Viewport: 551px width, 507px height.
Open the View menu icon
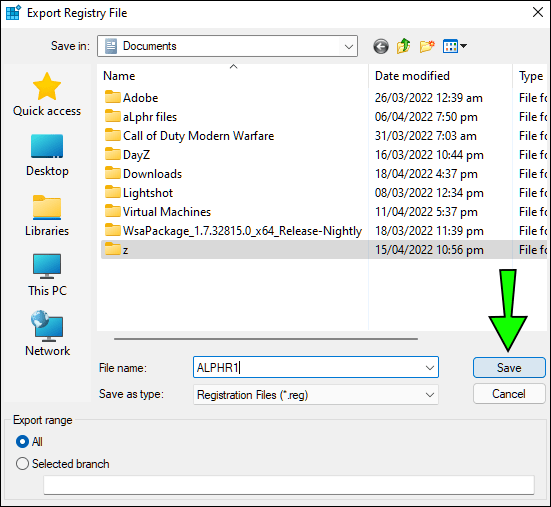[x=455, y=46]
